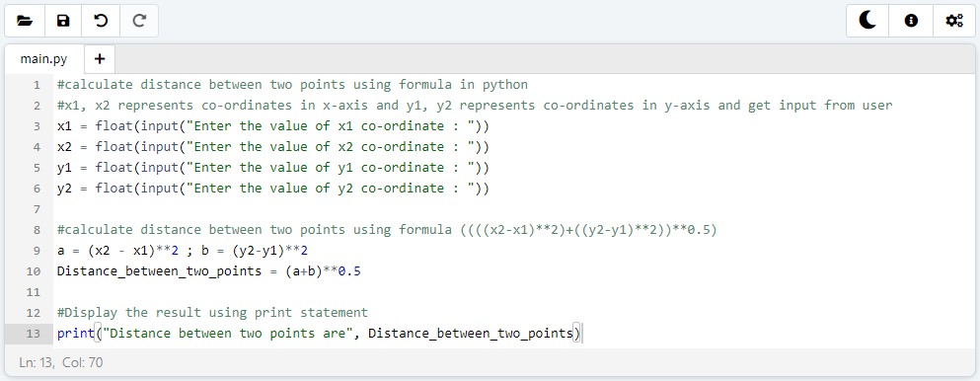Click the y2 input statement line

tap(273, 188)
